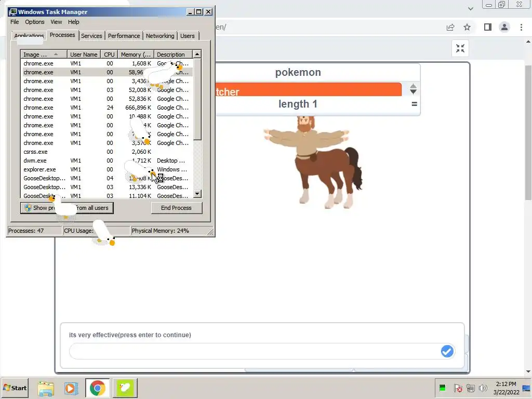Image resolution: width=532 pixels, height=399 pixels.
Task: Sort processes by Memory column
Action: (x=136, y=54)
